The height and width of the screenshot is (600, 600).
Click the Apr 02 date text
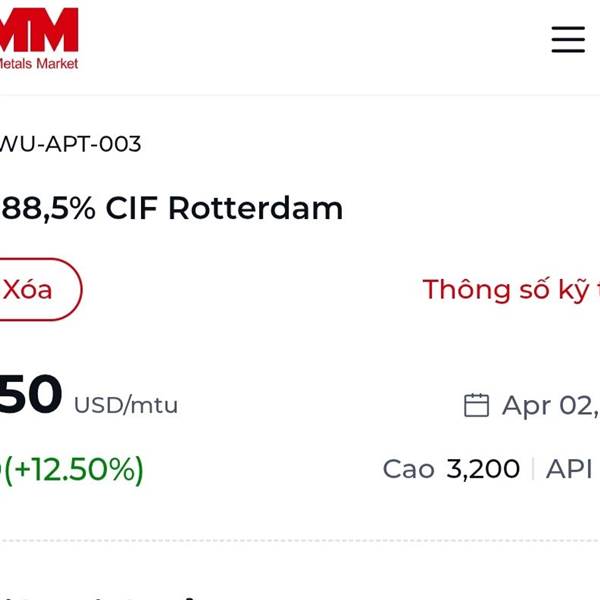click(550, 405)
